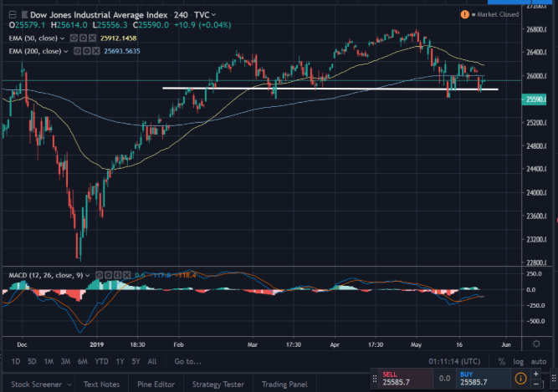Expand the TVC symbol title dropdown arrow
This screenshot has width=558, height=392.
[214, 15]
